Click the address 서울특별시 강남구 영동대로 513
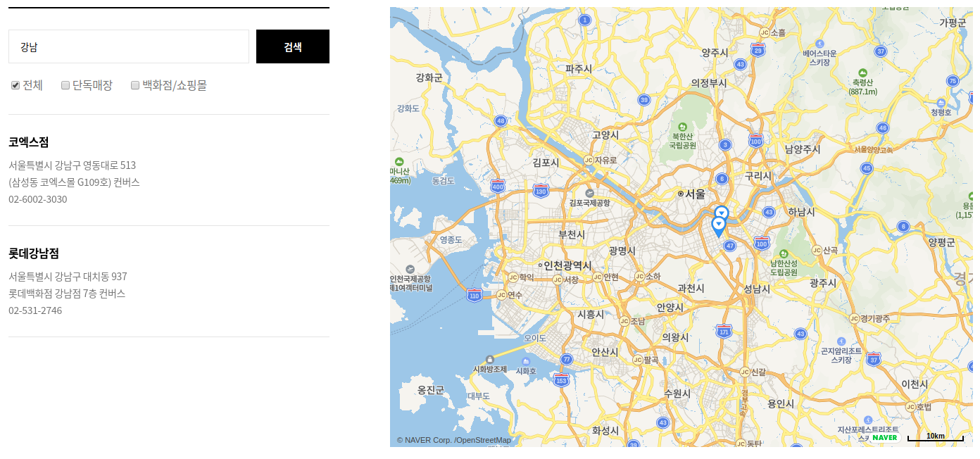The height and width of the screenshot is (459, 980). tap(73, 165)
